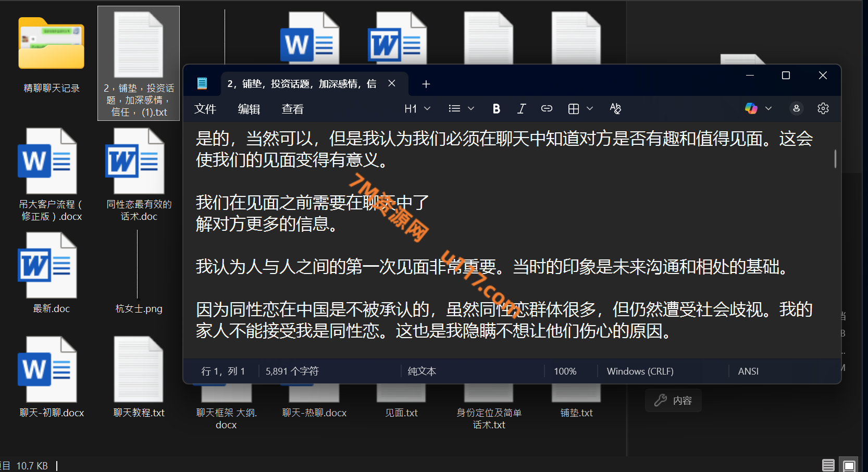This screenshot has width=868, height=472.
Task: Add a new Notepad tab
Action: coord(426,84)
